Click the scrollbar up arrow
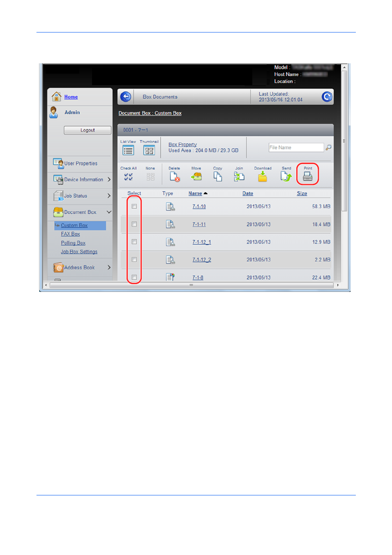Screen dimensions: 392x555 coord(344,67)
